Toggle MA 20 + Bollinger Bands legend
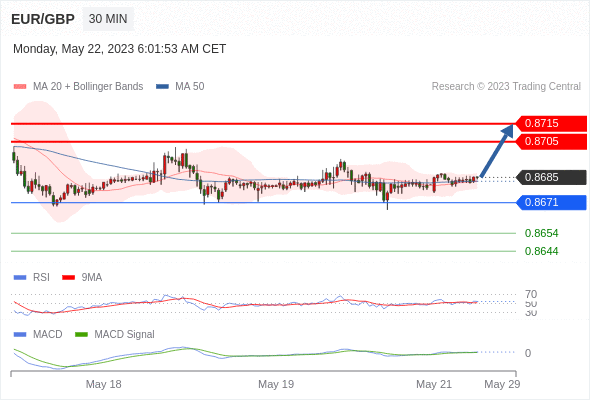The width and height of the screenshot is (590, 400). (x=78, y=87)
